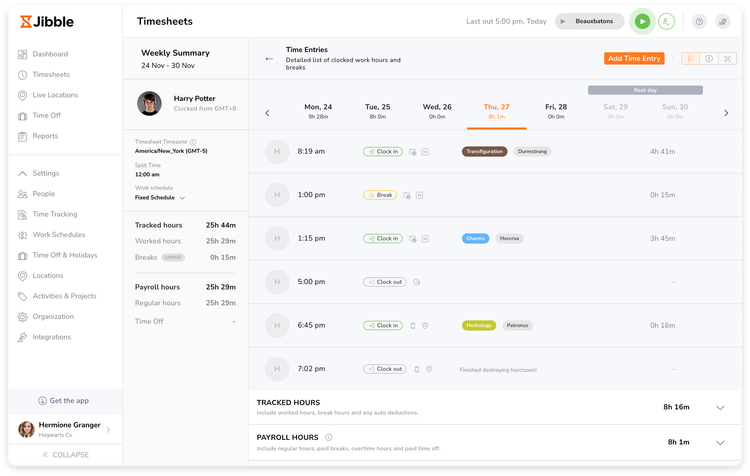Click the Horcrux project tag

[x=509, y=239]
